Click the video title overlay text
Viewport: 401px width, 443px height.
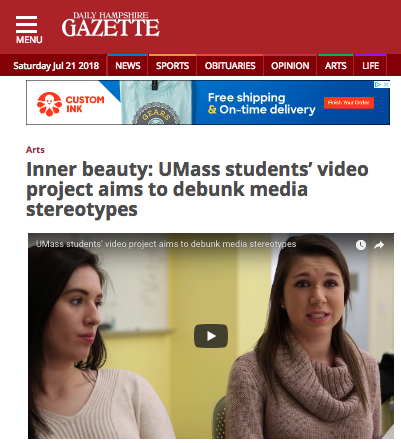pyautogui.click(x=166, y=244)
